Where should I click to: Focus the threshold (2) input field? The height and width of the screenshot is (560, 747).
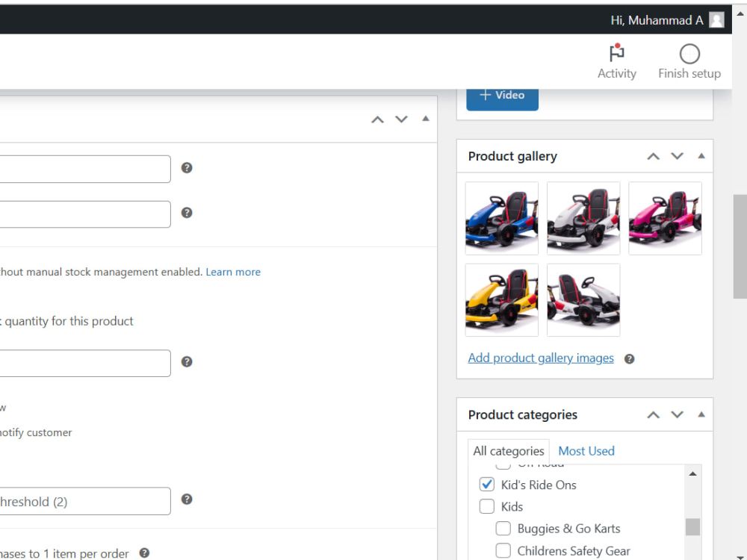coord(85,501)
